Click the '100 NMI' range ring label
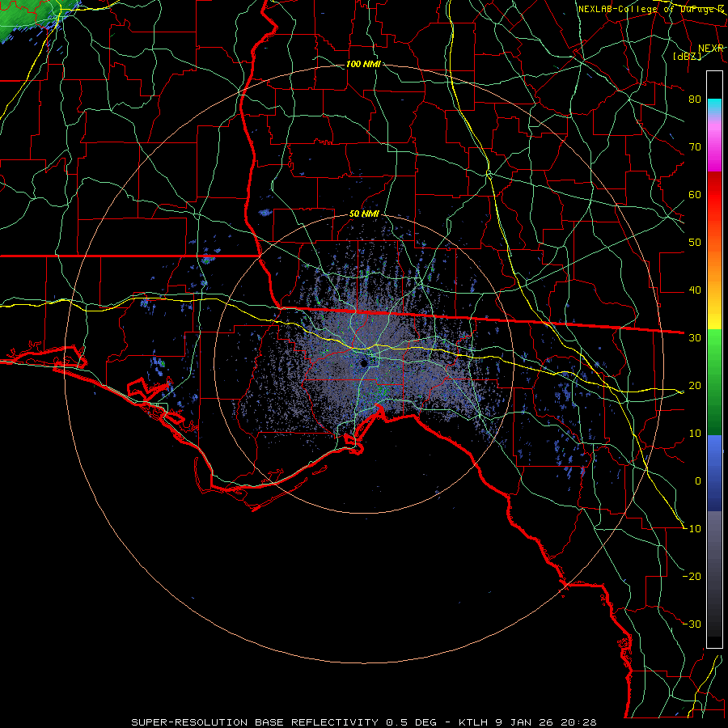The image size is (728, 728). 363,64
